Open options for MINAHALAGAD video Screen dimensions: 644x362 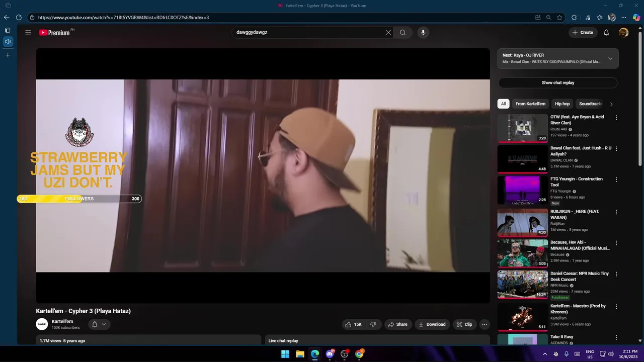tap(616, 243)
